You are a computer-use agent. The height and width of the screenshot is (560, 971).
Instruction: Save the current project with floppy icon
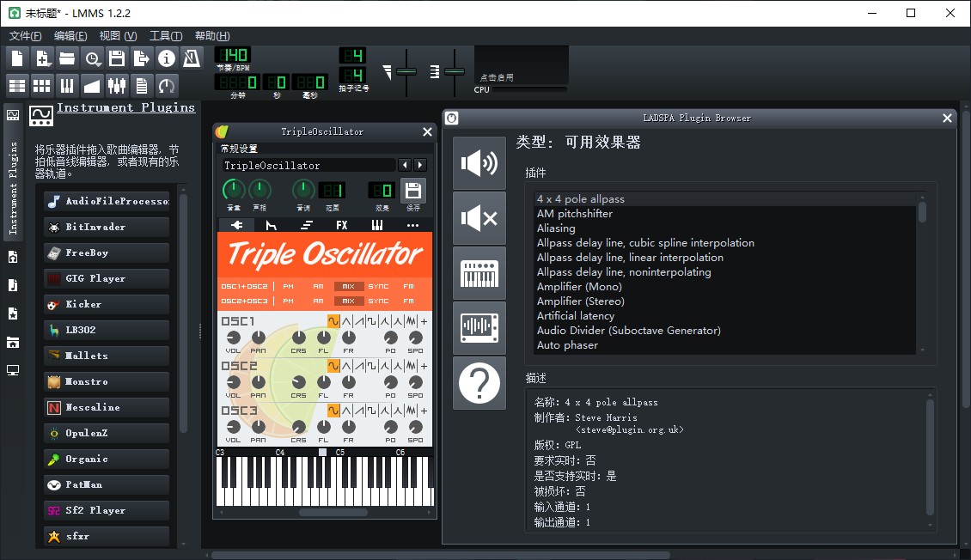click(x=116, y=58)
